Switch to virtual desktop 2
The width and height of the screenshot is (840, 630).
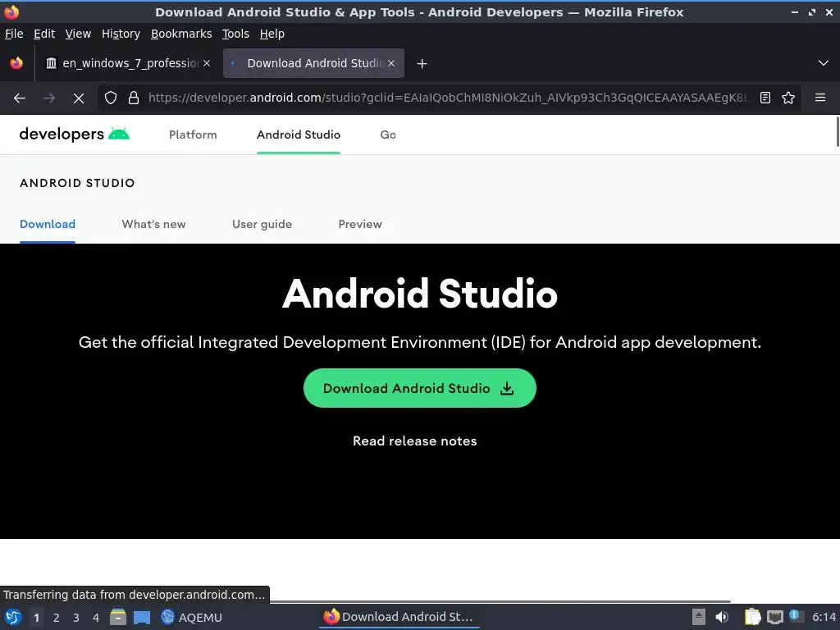tap(57, 618)
